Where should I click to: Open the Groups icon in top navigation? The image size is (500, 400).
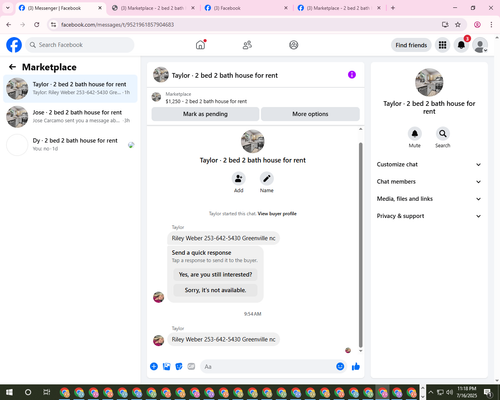tap(294, 45)
